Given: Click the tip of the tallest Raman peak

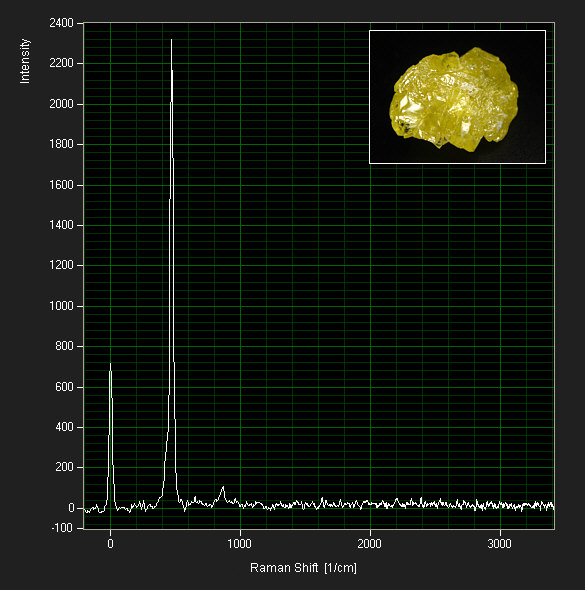Looking at the screenshot, I should (172, 40).
